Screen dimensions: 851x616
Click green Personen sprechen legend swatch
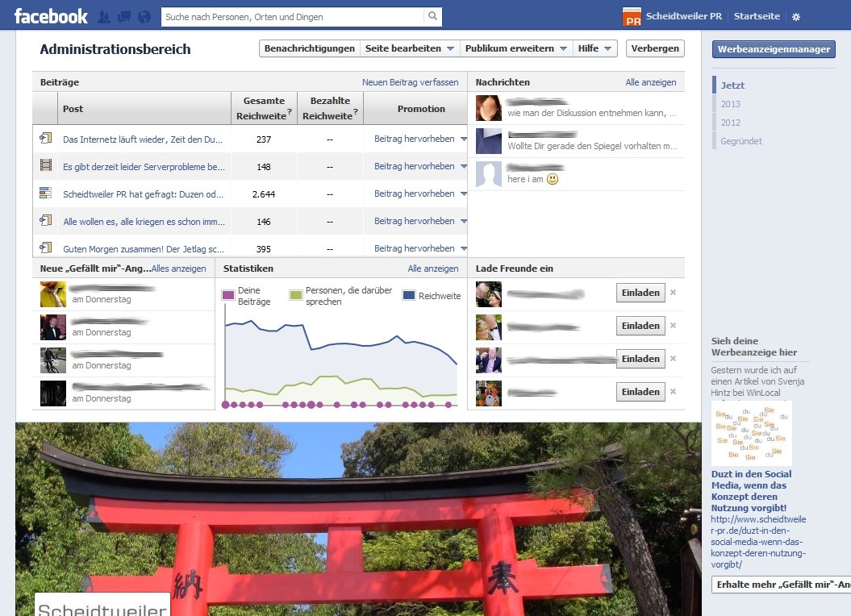(x=296, y=295)
